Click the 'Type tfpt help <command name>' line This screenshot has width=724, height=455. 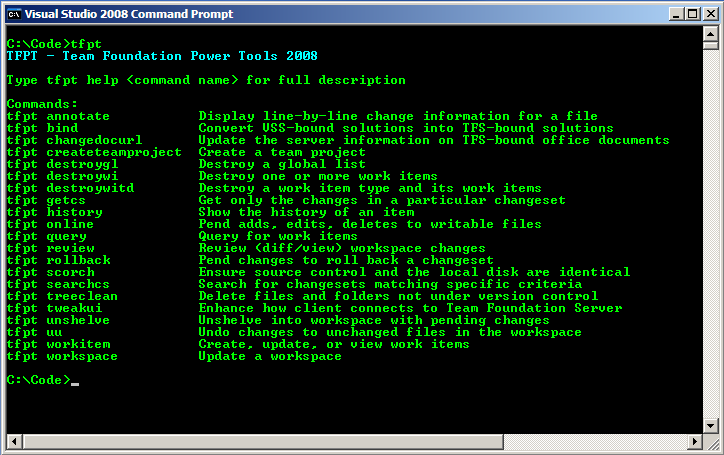click(x=206, y=80)
